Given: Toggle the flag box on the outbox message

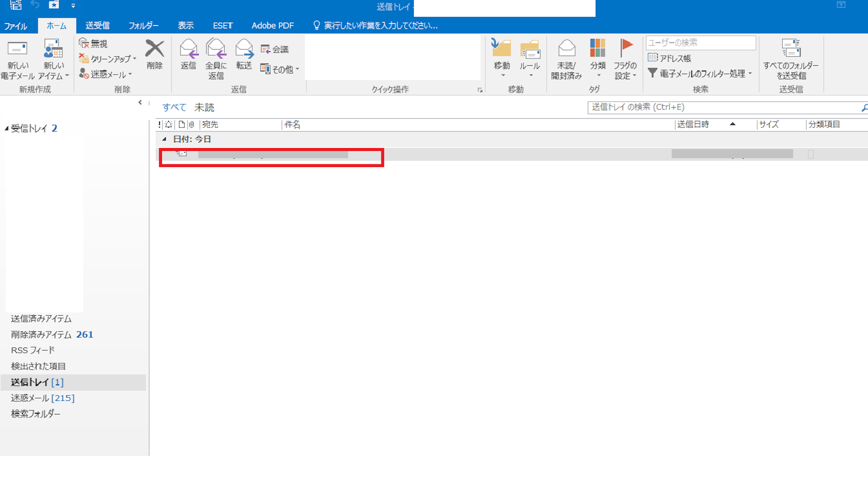Looking at the screenshot, I should [x=810, y=154].
